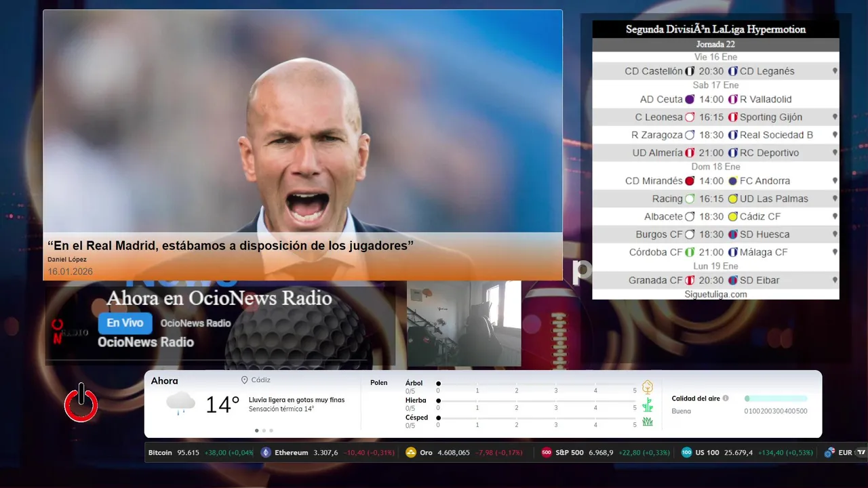
Task: Click Ethereum price 3.307,6
Action: pos(325,453)
